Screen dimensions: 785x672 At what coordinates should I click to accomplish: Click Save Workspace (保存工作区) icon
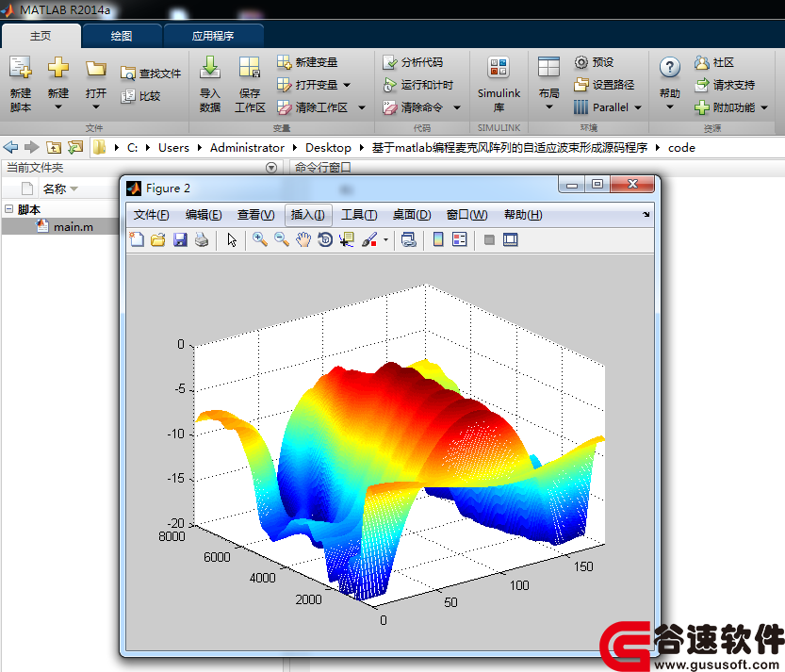click(250, 68)
